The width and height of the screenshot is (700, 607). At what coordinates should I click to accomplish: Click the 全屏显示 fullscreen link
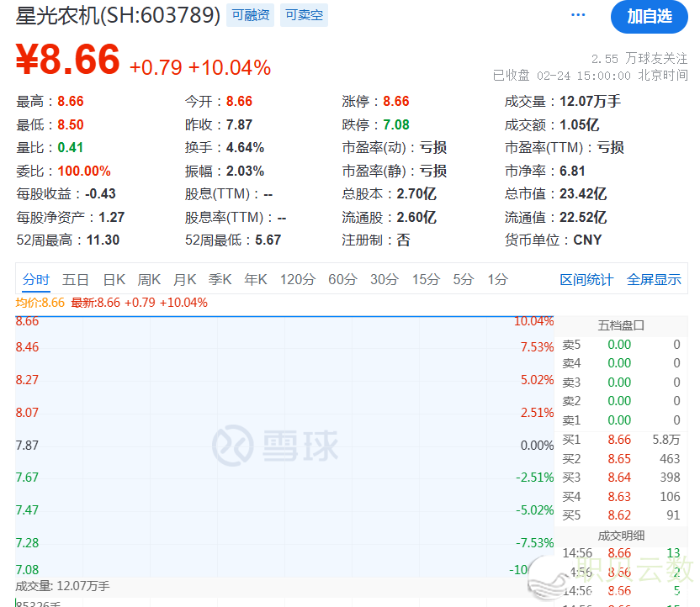pos(654,280)
